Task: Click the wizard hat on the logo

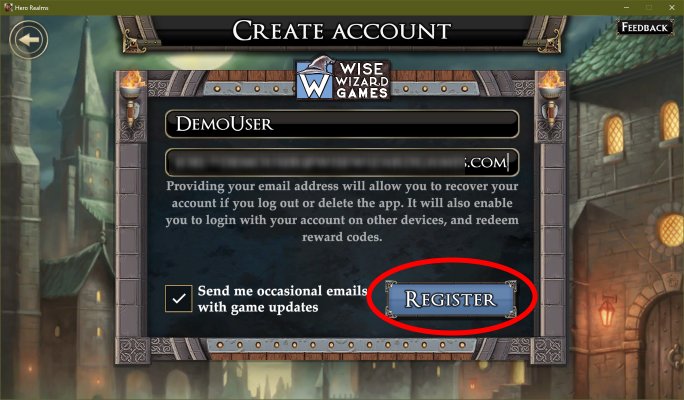Action: tap(317, 65)
